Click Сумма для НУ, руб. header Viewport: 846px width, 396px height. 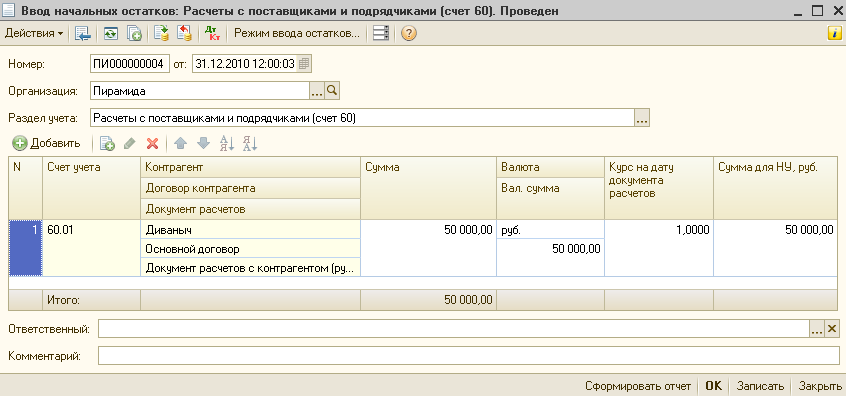tap(775, 188)
